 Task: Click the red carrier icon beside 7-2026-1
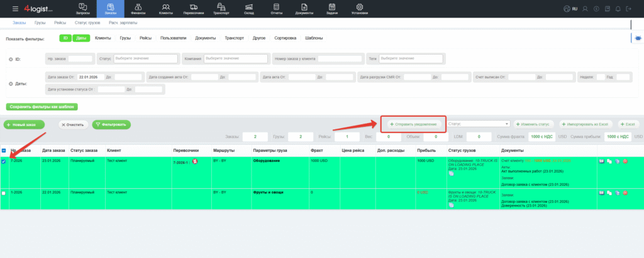click(195, 162)
